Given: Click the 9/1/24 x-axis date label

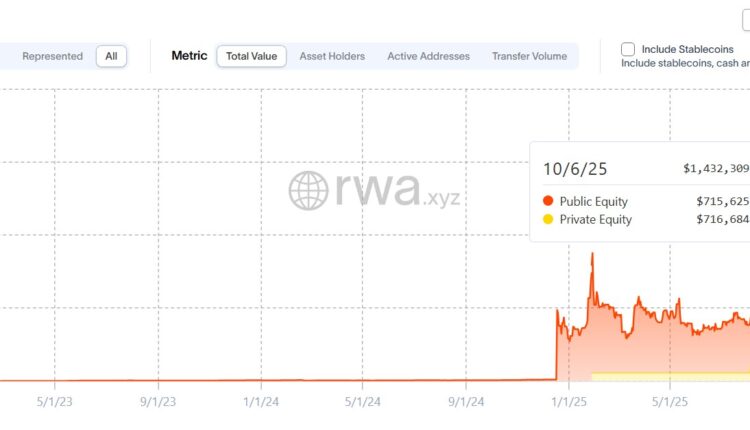Looking at the screenshot, I should (466, 401).
